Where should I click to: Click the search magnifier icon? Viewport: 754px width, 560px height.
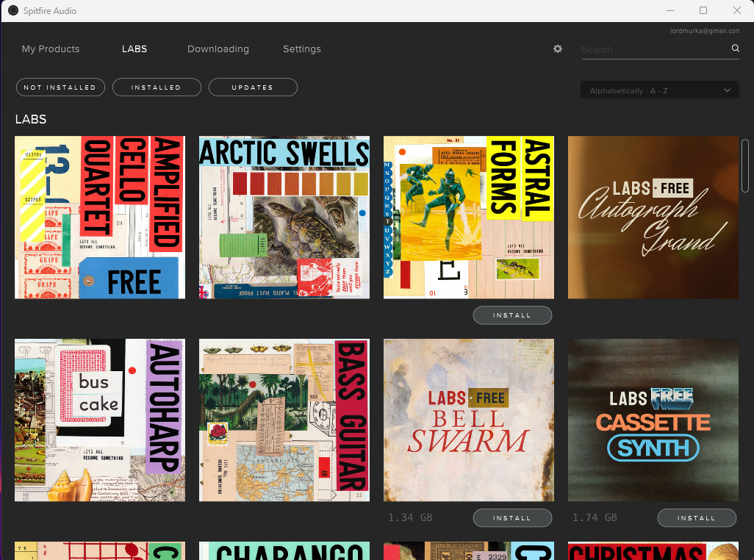735,48
